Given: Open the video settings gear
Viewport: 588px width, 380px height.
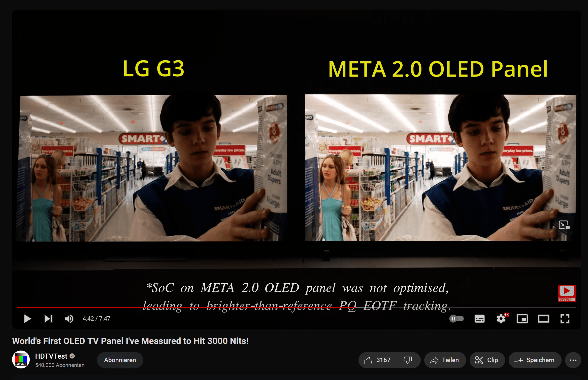Looking at the screenshot, I should 501,319.
